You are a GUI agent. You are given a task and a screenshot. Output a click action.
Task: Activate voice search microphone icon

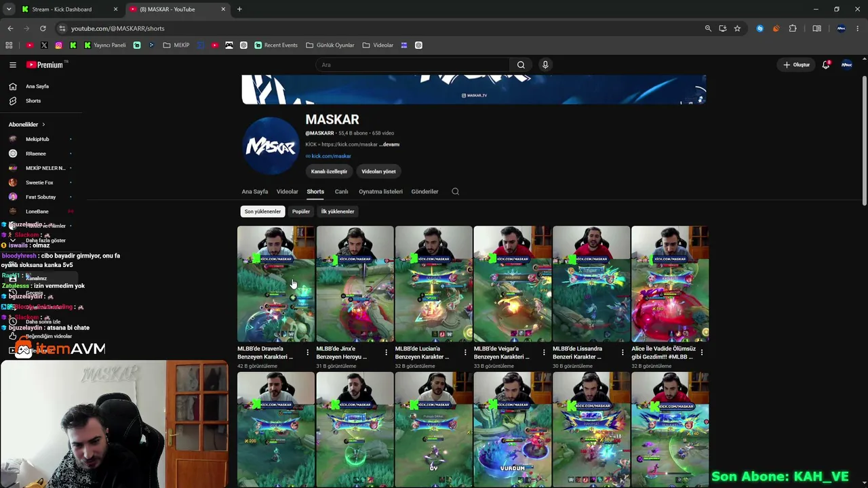click(x=545, y=65)
